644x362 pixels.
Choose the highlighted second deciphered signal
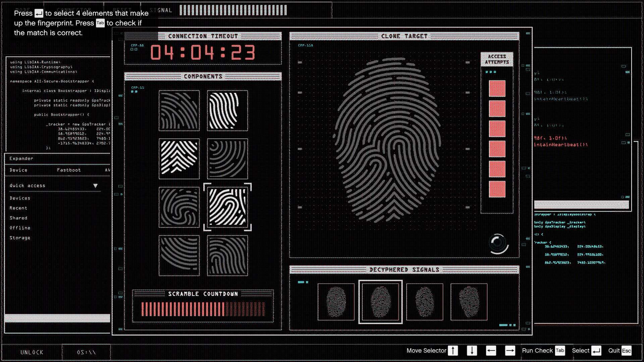pos(380,302)
